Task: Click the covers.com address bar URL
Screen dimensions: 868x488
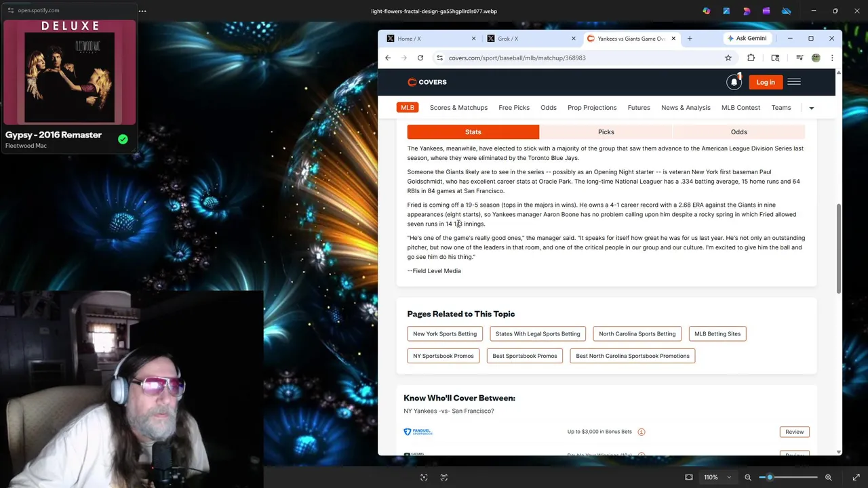Action: 517,58
